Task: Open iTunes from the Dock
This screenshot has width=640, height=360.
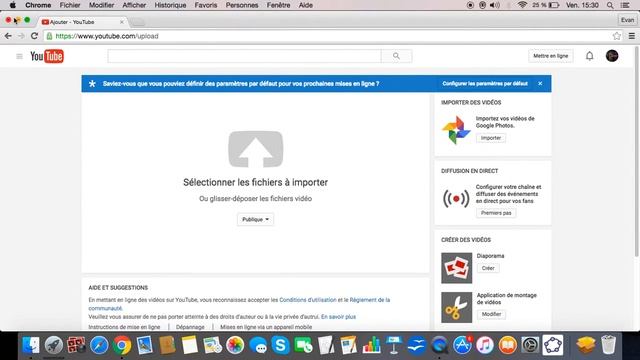Action: coord(484,345)
